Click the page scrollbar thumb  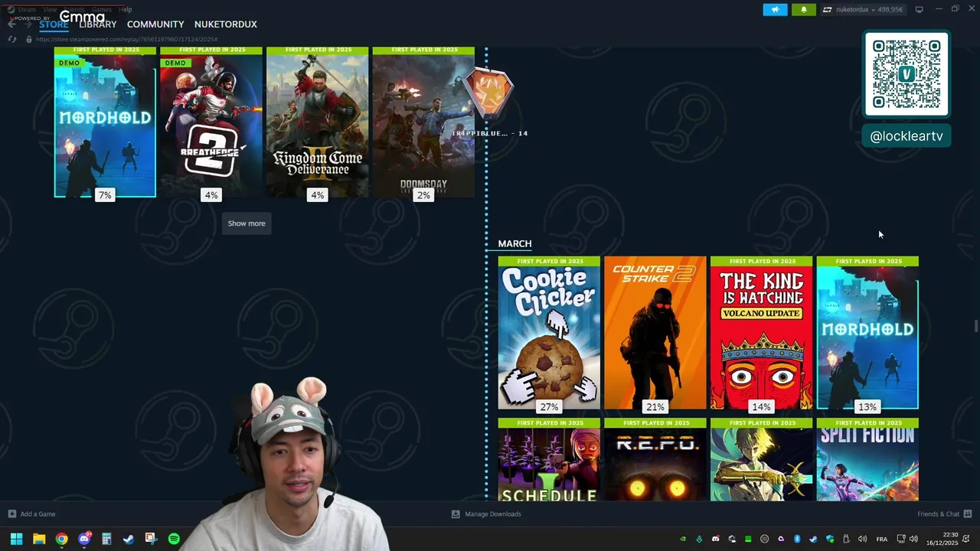point(975,327)
